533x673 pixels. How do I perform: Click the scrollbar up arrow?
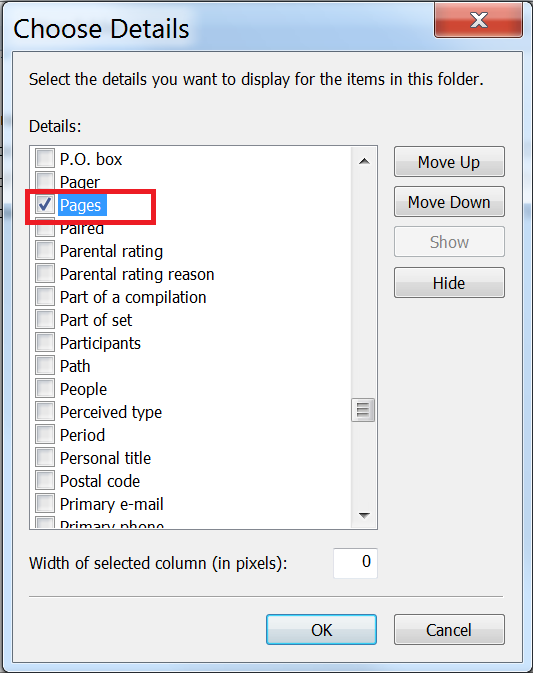point(364,161)
